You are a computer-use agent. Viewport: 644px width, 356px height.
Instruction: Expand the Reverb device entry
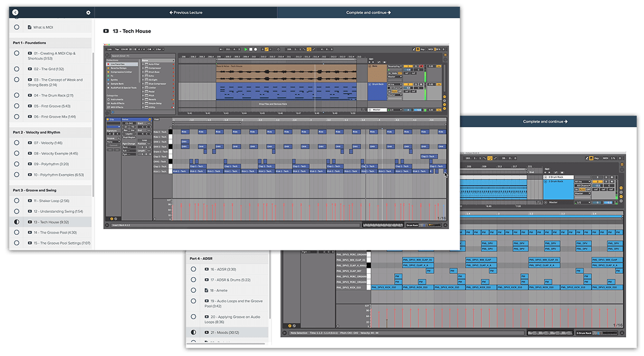(143, 99)
